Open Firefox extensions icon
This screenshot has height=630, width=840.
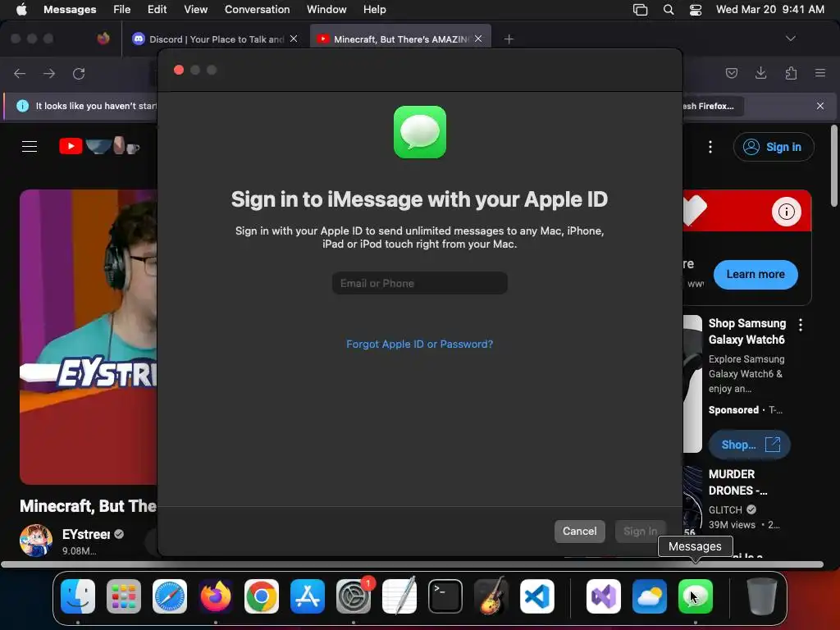(791, 73)
